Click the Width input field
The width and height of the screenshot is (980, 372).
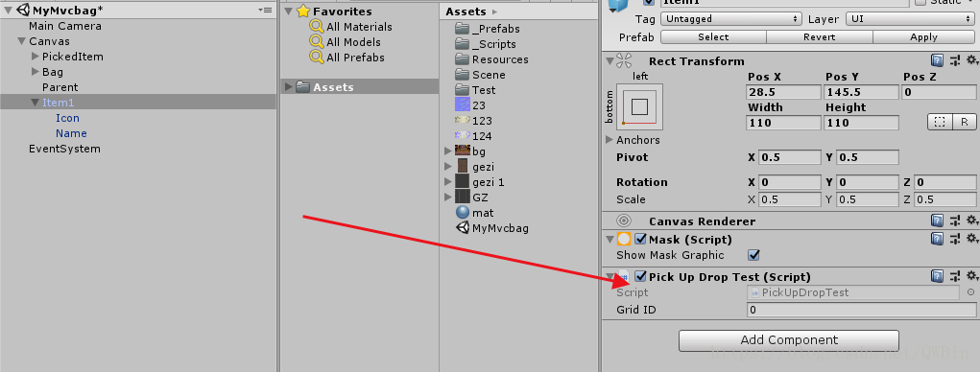[784, 123]
